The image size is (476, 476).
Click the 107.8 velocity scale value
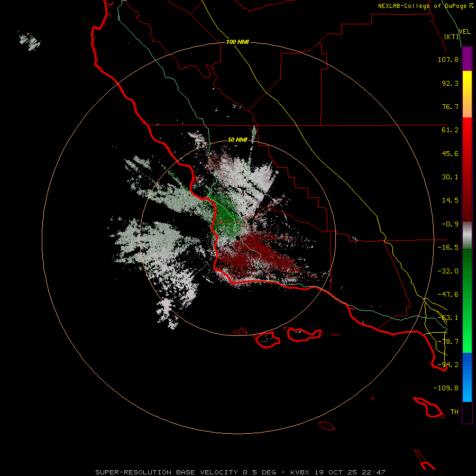pos(448,59)
